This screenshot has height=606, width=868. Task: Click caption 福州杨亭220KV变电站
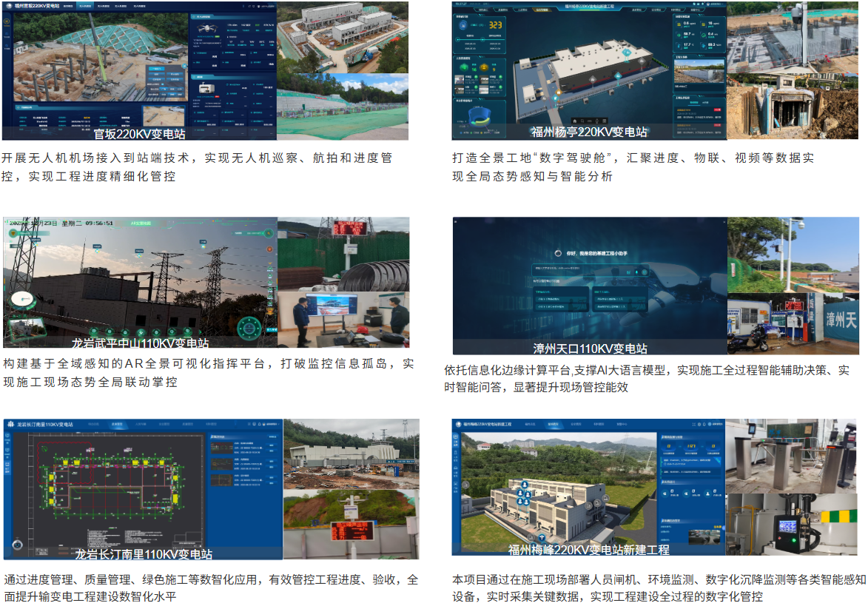coord(589,132)
